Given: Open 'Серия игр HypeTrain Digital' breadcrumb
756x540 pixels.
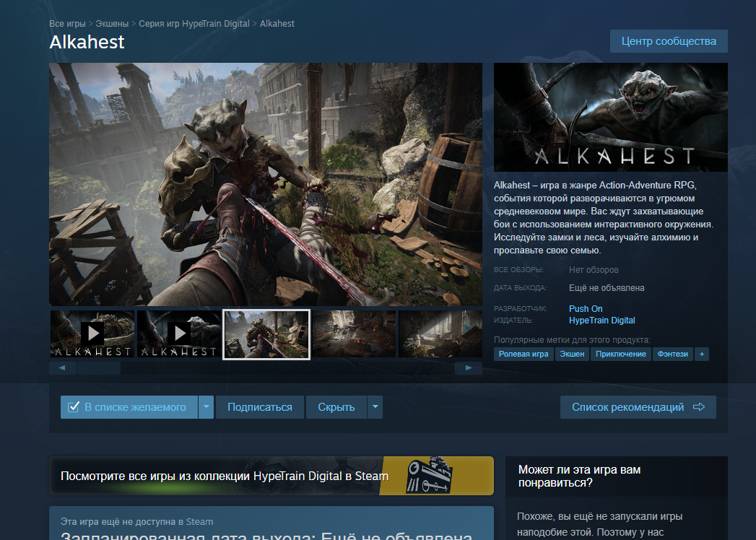Looking at the screenshot, I should (x=194, y=24).
